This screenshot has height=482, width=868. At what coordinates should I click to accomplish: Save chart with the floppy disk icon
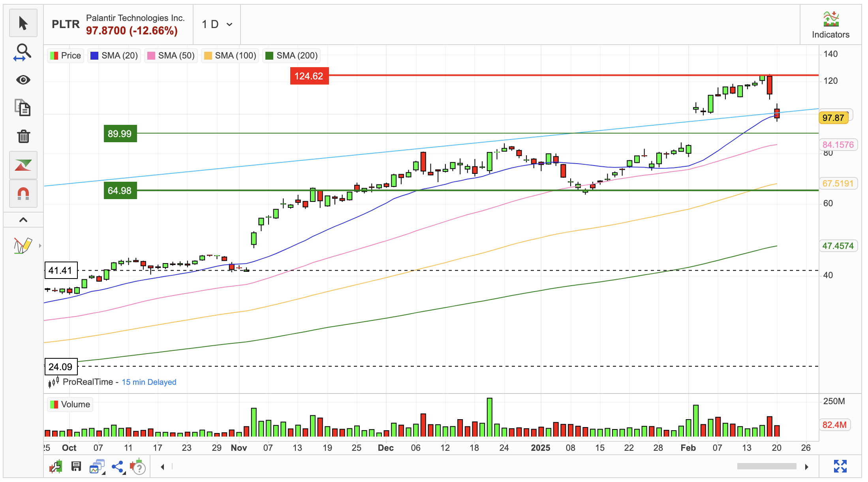click(76, 467)
